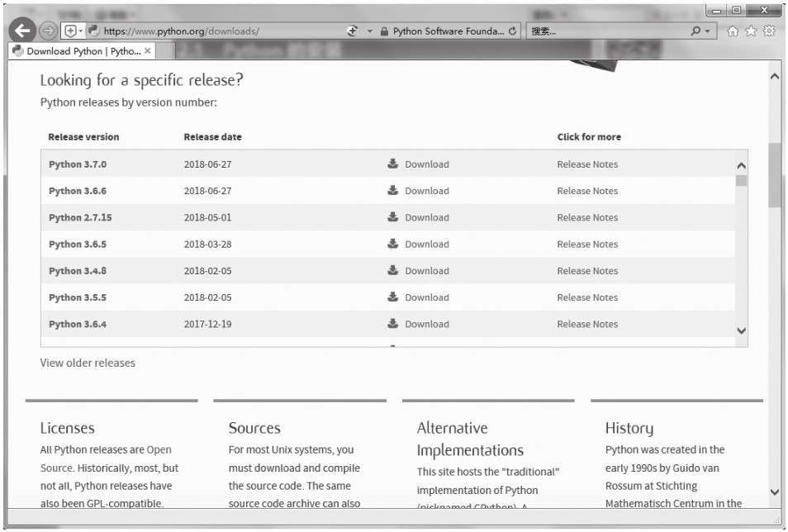Click the download icon for Python 2.7.15
788x532 pixels.
393,217
